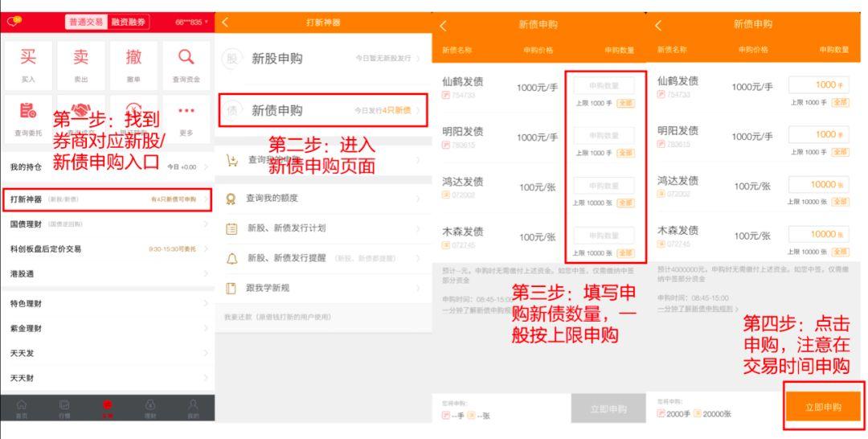Tap 全部 beside empty 明阳发债 field
This screenshot has width=868, height=439.
625,153
